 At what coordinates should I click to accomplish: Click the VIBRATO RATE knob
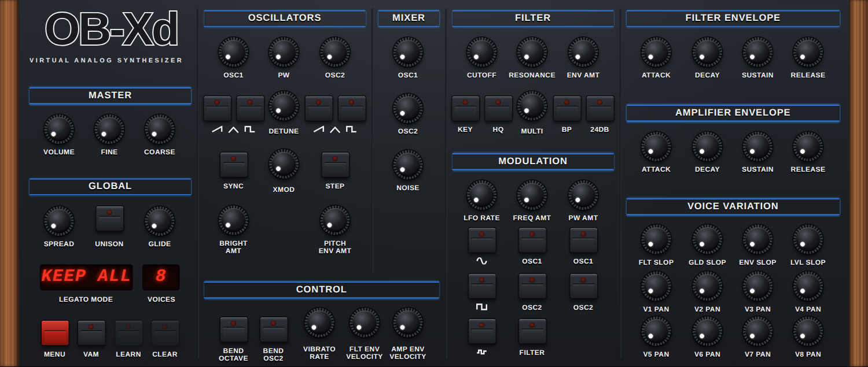319,322
